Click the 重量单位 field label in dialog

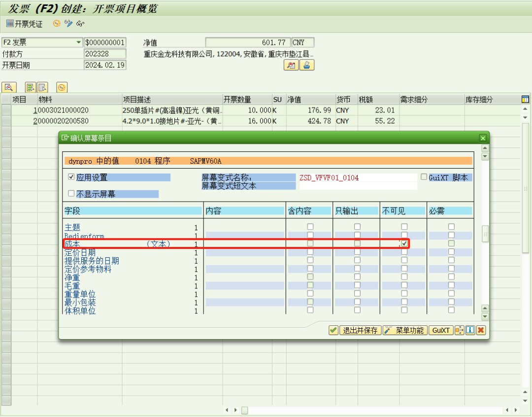point(80,294)
